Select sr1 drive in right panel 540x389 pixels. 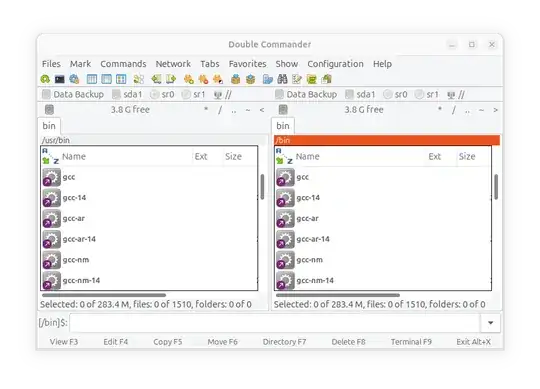(427, 94)
